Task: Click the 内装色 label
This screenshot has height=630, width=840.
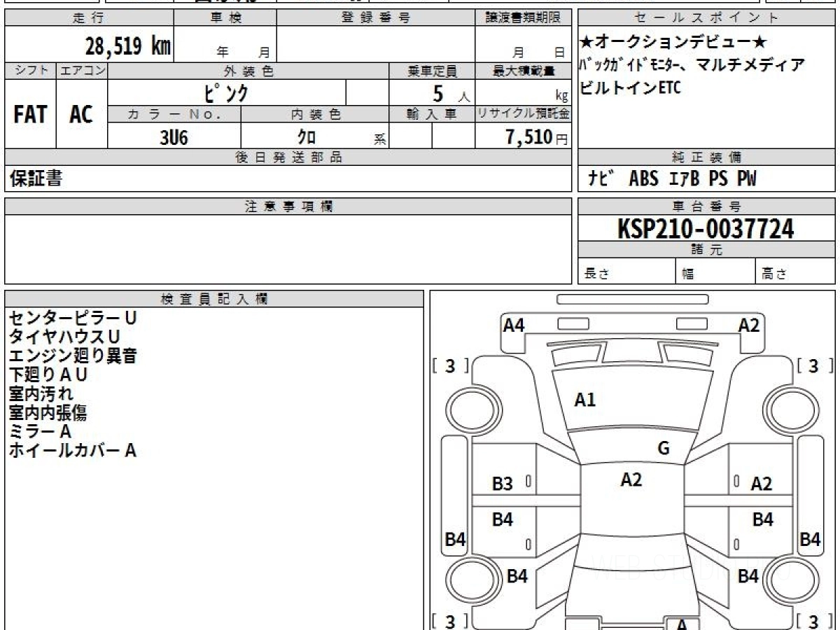Action: click(x=315, y=114)
